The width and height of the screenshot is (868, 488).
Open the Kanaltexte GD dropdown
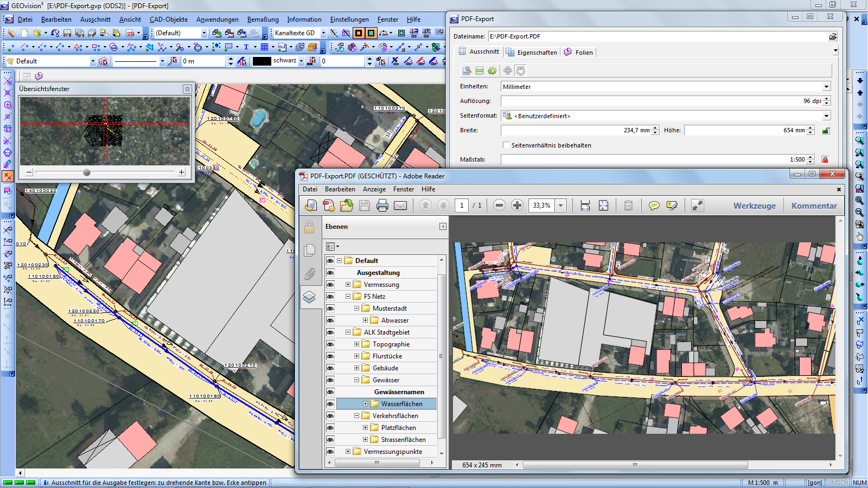(x=323, y=33)
